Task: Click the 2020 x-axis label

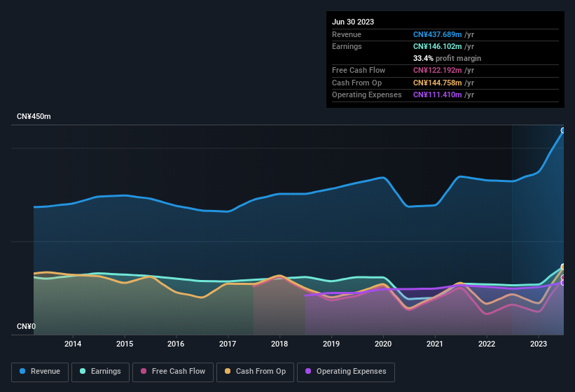Action: click(383, 344)
